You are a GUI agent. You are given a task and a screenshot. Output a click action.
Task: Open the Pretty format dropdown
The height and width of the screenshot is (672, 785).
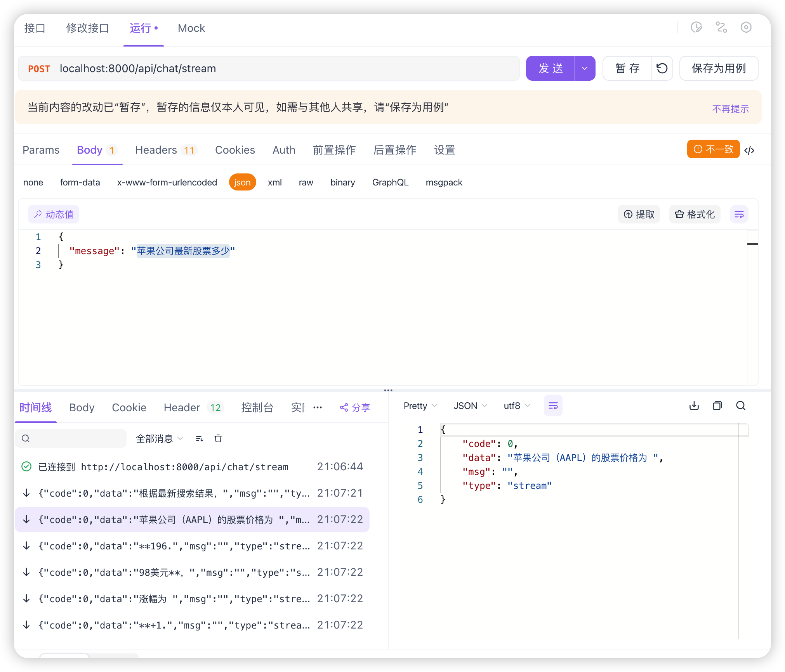(x=420, y=406)
